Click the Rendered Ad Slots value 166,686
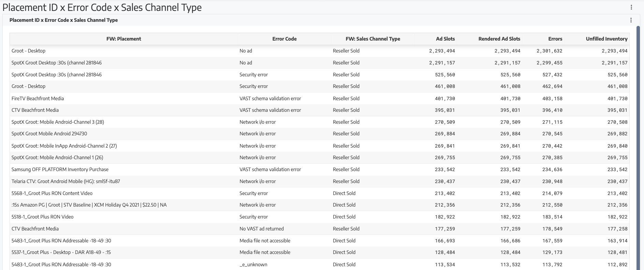644x270 pixels. coord(511,241)
